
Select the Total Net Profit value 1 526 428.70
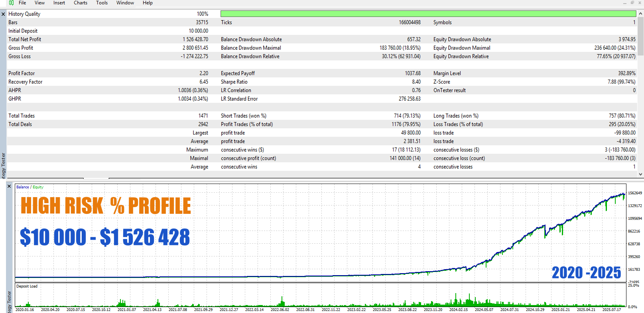195,39
